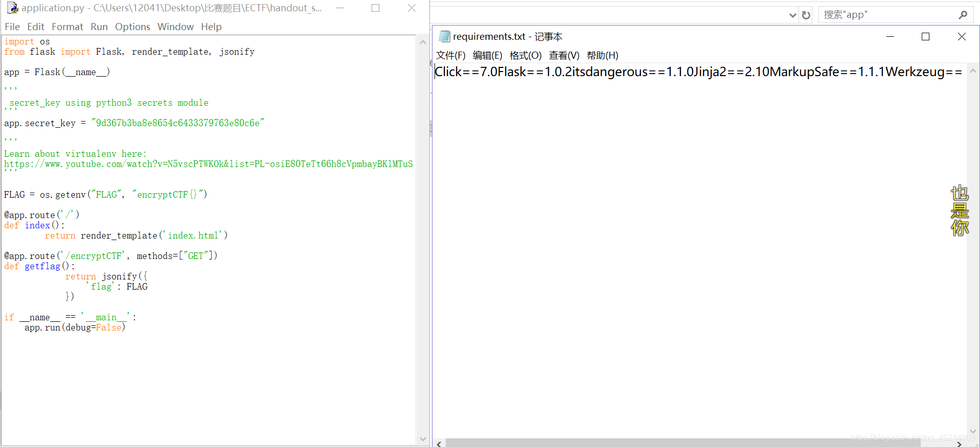The width and height of the screenshot is (980, 447).
Task: Click the "@app.route('/encryptCTF'" decorator line
Action: 111,256
